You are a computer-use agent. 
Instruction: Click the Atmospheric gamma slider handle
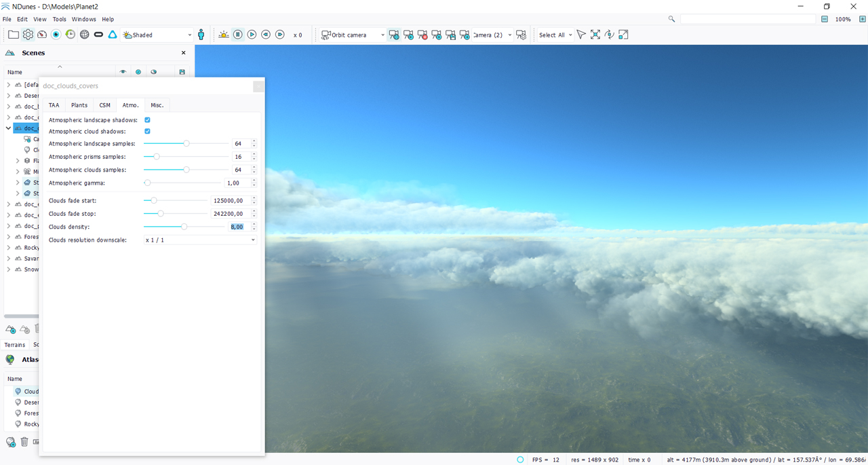click(147, 183)
